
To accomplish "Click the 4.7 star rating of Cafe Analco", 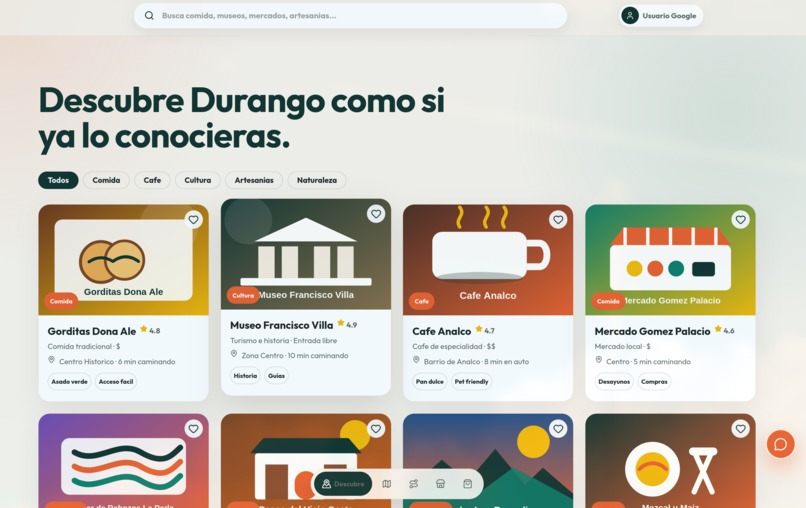I will point(485,330).
